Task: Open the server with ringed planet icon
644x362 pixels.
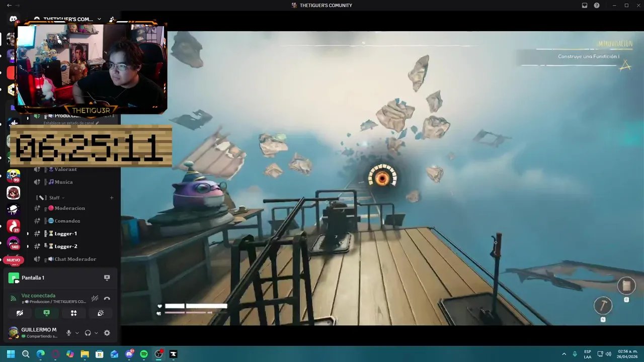Action: click(13, 210)
